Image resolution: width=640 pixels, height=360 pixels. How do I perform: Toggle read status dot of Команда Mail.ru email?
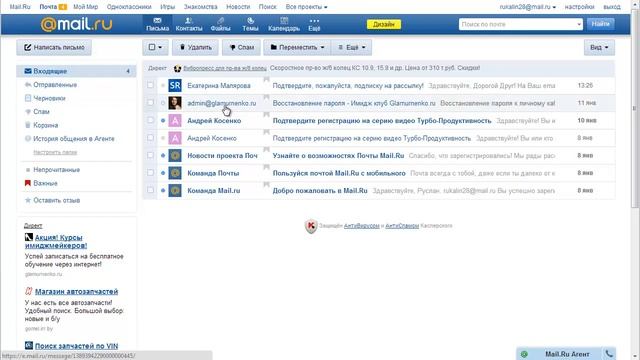point(163,191)
